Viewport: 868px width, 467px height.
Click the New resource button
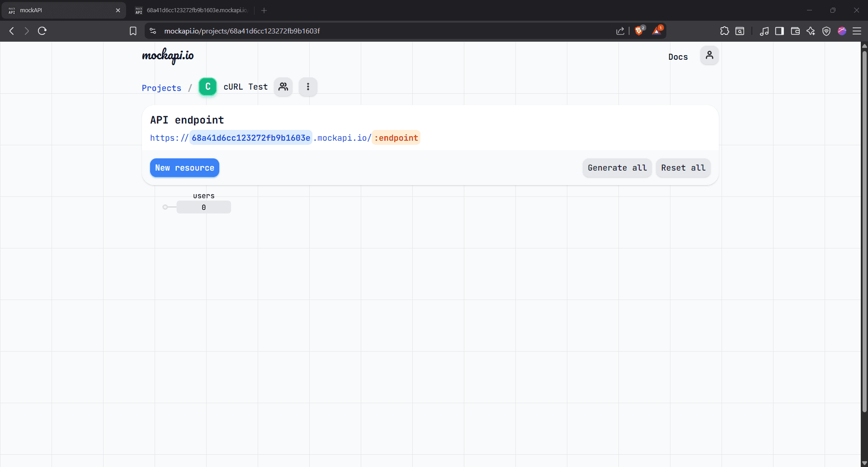click(x=184, y=168)
